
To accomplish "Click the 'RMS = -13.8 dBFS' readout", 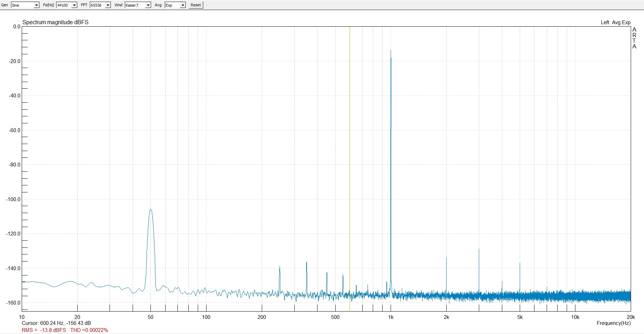I will (44, 330).
